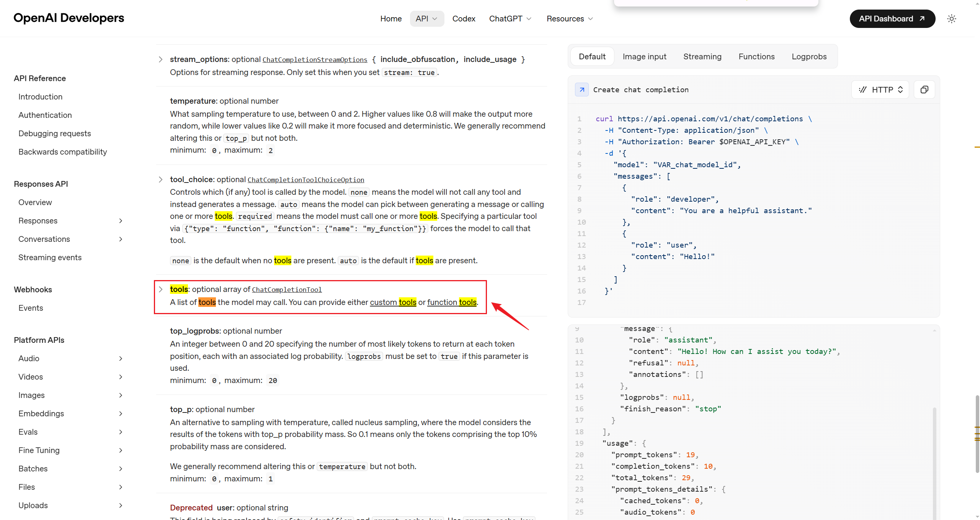Click the response code panel scrollbar

tap(934, 463)
